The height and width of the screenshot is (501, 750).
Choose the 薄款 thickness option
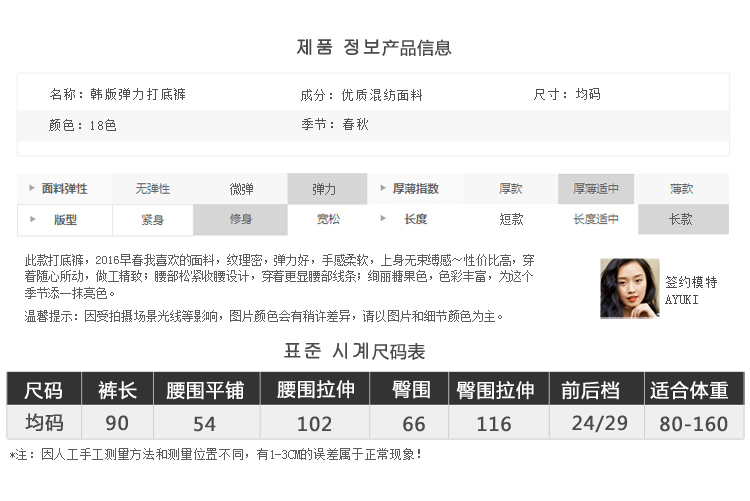pos(682,189)
